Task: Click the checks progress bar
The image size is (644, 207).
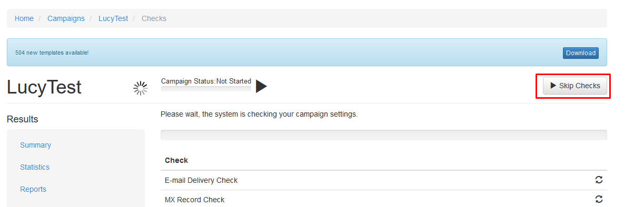Action: (384, 135)
